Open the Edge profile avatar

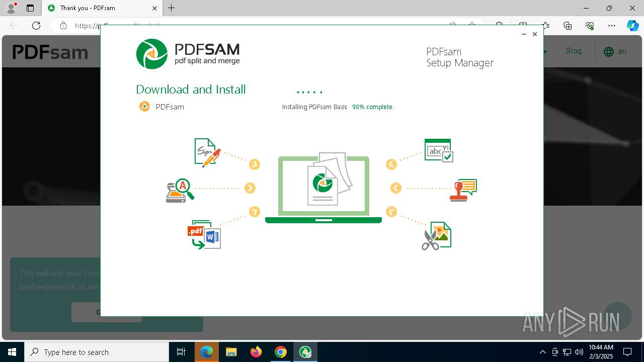pos(11,8)
